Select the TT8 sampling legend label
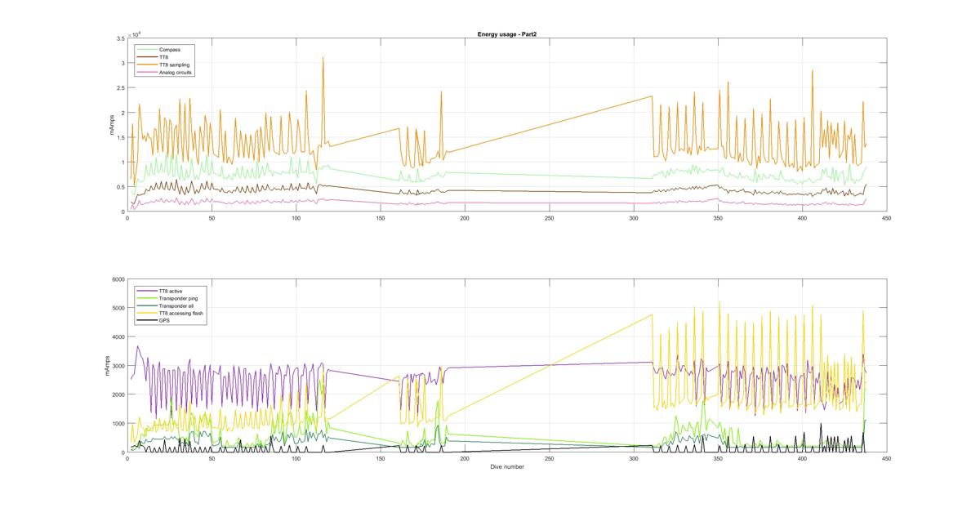The height and width of the screenshot is (508, 980). [176, 65]
